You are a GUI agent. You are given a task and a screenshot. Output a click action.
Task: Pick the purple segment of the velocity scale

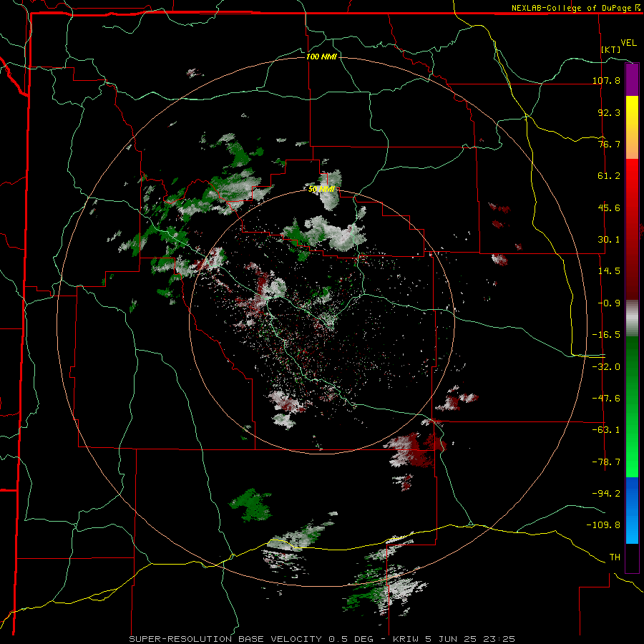632,79
